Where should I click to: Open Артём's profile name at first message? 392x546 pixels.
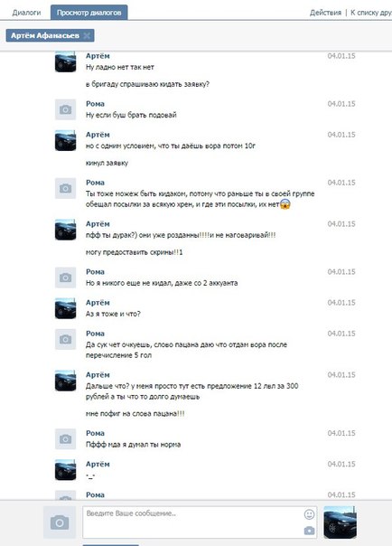coord(98,56)
